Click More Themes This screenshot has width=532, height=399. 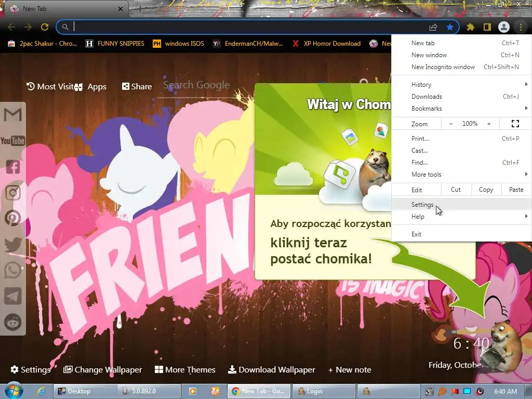pos(185,369)
